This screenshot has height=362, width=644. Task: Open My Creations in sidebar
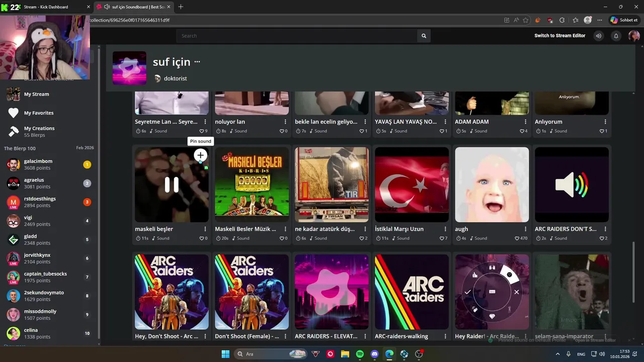pos(39,131)
